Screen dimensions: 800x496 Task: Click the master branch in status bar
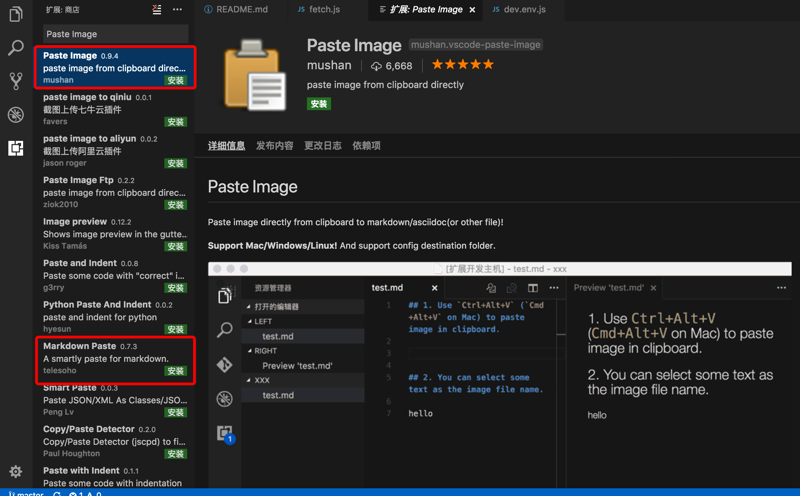tap(26, 493)
